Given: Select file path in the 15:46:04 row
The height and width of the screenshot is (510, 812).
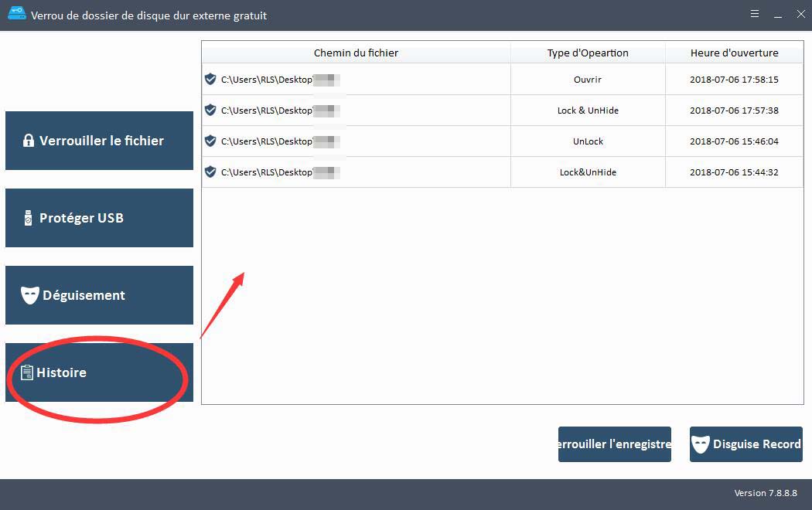Looking at the screenshot, I should click(280, 141).
